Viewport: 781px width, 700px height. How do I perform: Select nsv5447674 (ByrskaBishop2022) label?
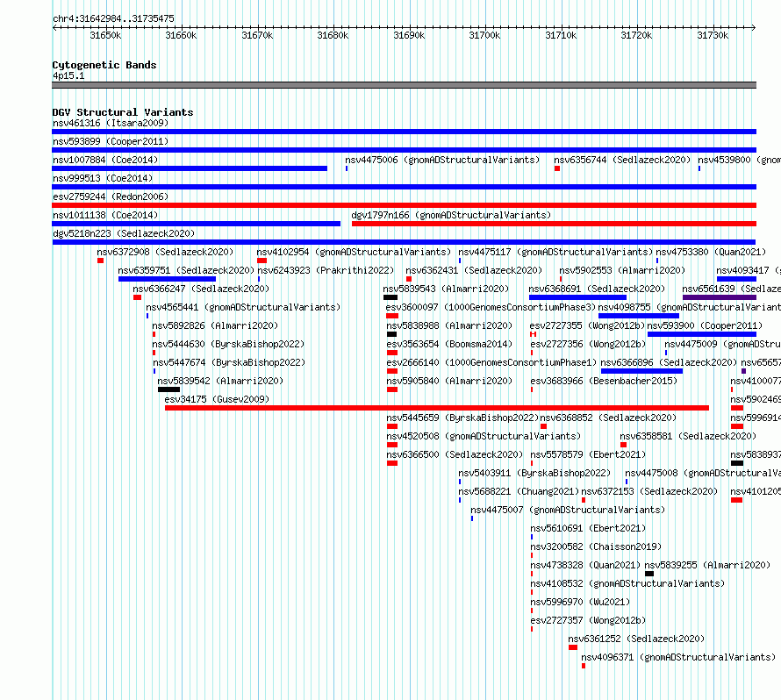[x=229, y=362]
